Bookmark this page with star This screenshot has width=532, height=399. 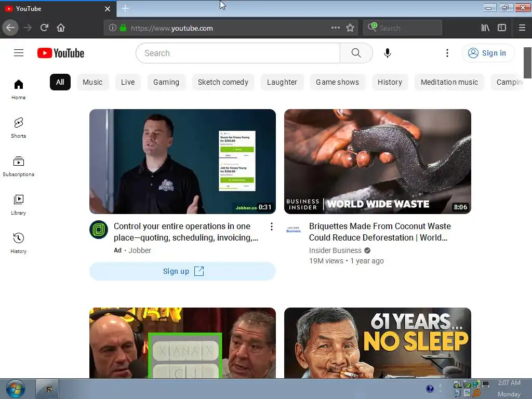pyautogui.click(x=350, y=28)
